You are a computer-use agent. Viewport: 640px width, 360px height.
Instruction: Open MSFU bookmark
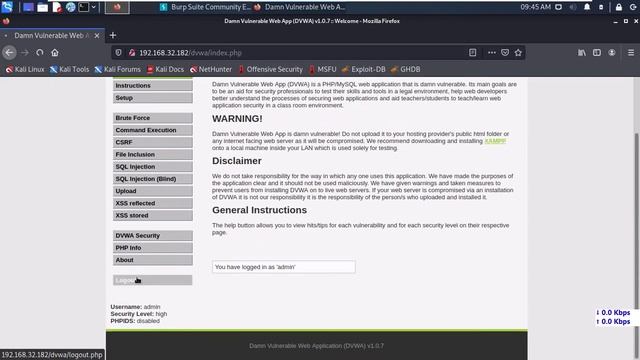point(323,69)
